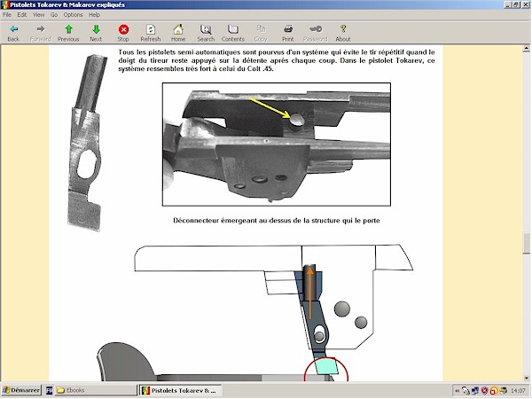Click the paragraph starting 'Tous les pistolets'
The image size is (532, 399).
point(276,60)
